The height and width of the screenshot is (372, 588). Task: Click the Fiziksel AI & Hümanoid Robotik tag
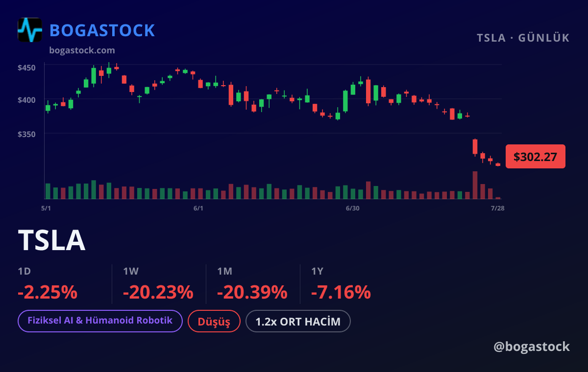coord(100,321)
